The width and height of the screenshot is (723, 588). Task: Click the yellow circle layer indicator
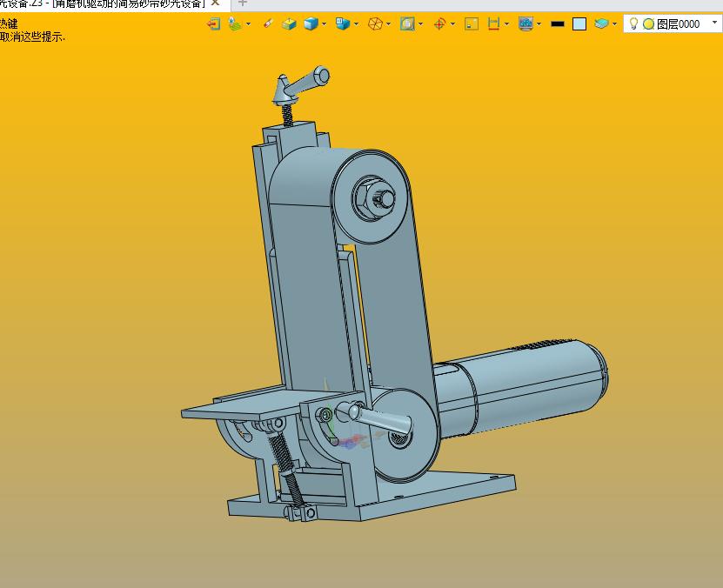point(648,24)
